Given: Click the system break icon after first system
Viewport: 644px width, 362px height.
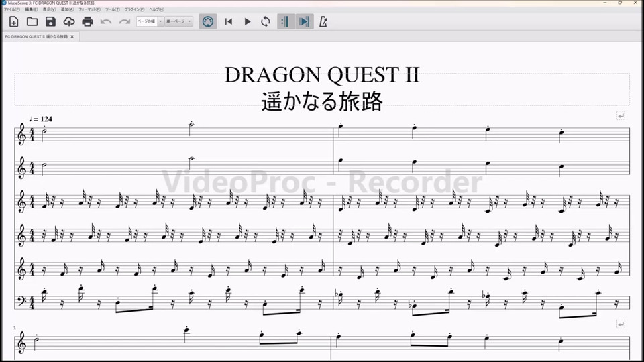Looking at the screenshot, I should pyautogui.click(x=621, y=116).
